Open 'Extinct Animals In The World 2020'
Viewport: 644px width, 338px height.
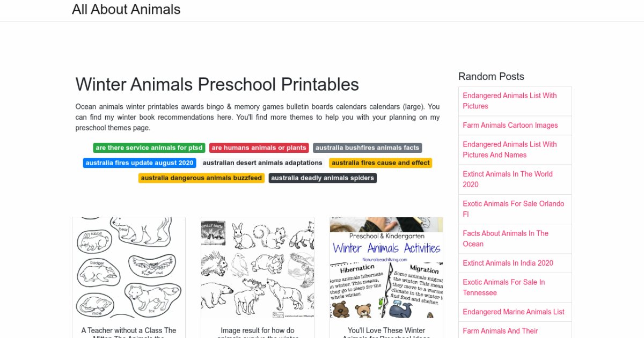click(x=508, y=179)
